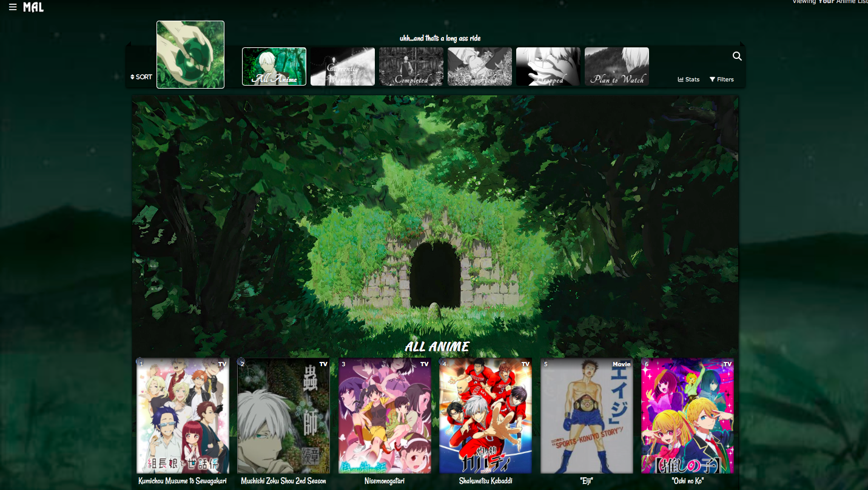Viewport: 868px width, 490px height.
Task: Open the hamburger menu beside MAL
Action: coord(13,7)
